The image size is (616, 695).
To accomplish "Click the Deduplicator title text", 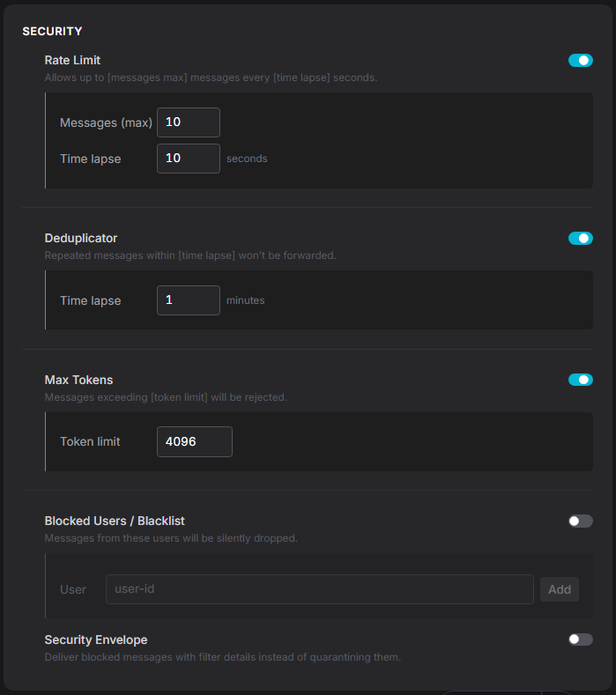I will coord(81,239).
